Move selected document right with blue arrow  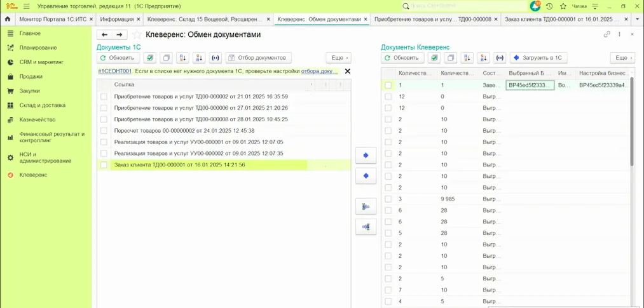(x=366, y=156)
